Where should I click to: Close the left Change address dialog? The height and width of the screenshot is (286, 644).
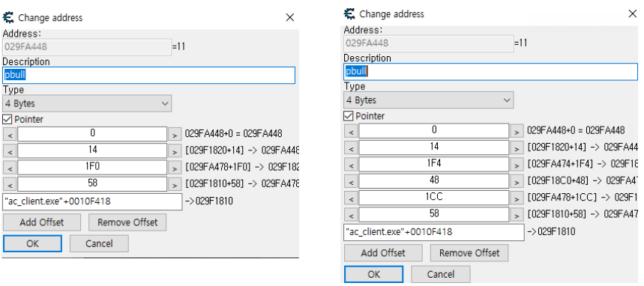tap(290, 17)
